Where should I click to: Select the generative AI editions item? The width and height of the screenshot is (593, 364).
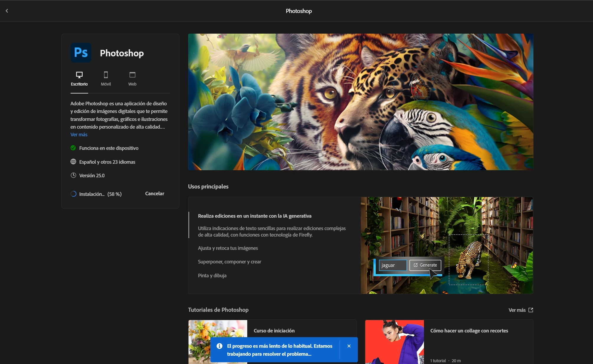click(x=254, y=216)
